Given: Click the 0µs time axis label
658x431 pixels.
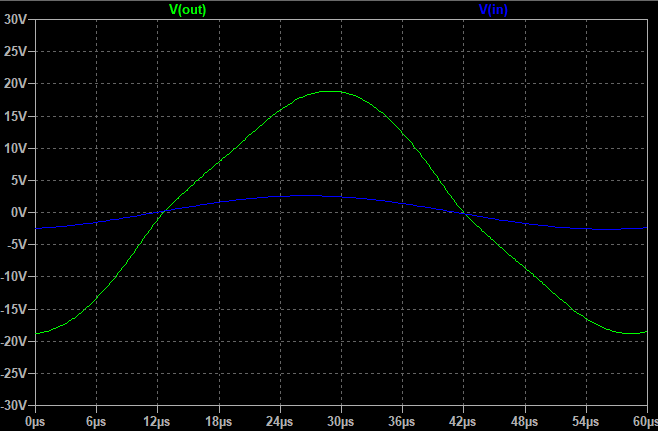Looking at the screenshot, I should 35,422.
